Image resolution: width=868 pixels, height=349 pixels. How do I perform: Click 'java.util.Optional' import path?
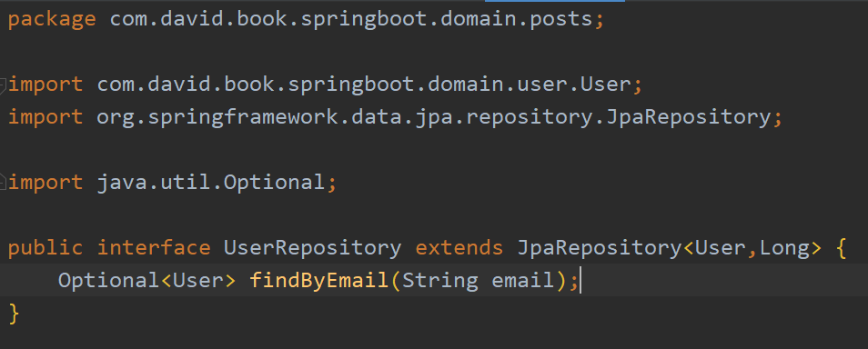point(211,182)
